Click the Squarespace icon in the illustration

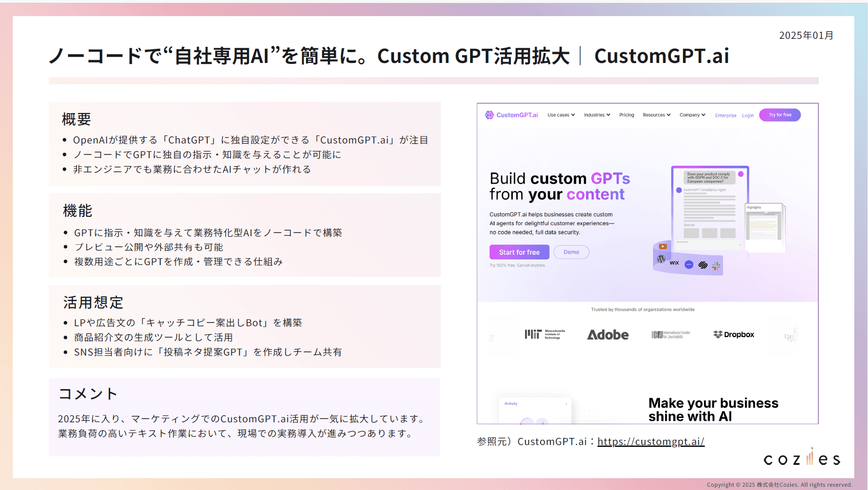point(703,265)
